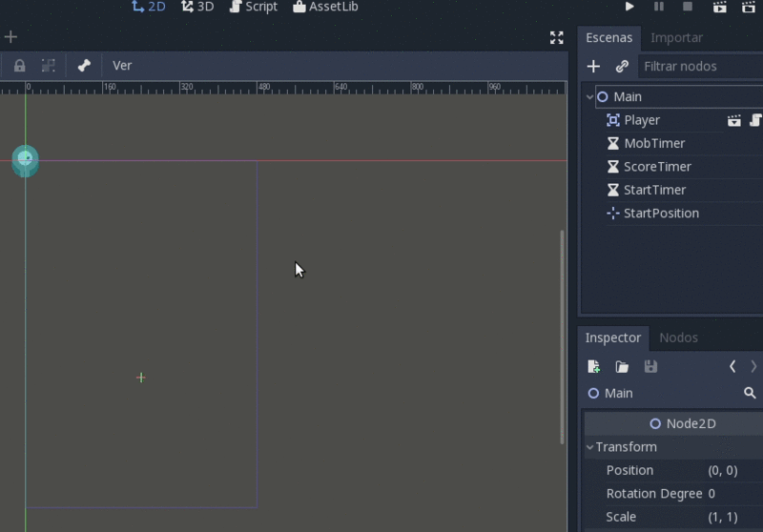This screenshot has width=763, height=532.
Task: Click the bone options tool icon
Action: pos(84,66)
